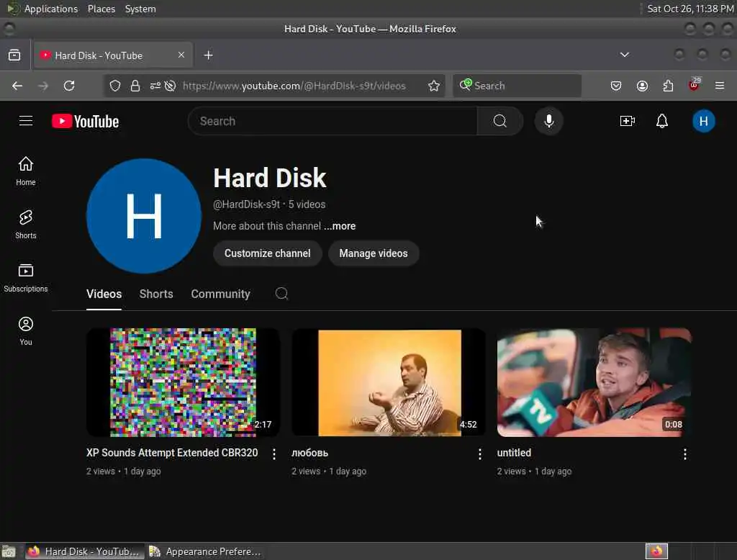
Task: Open account menu via H avatar
Action: coord(703,122)
